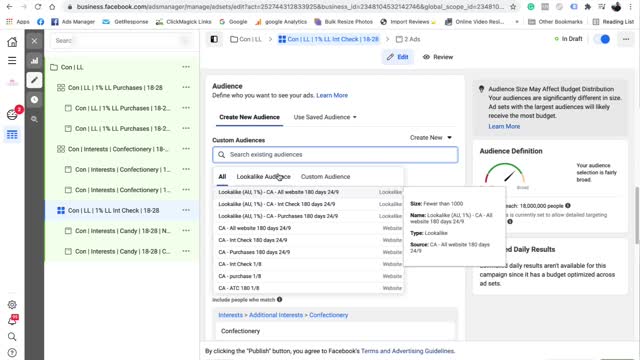Viewport: 640px width, 360px height.
Task: Click the Search existing audiences field
Action: (335, 155)
